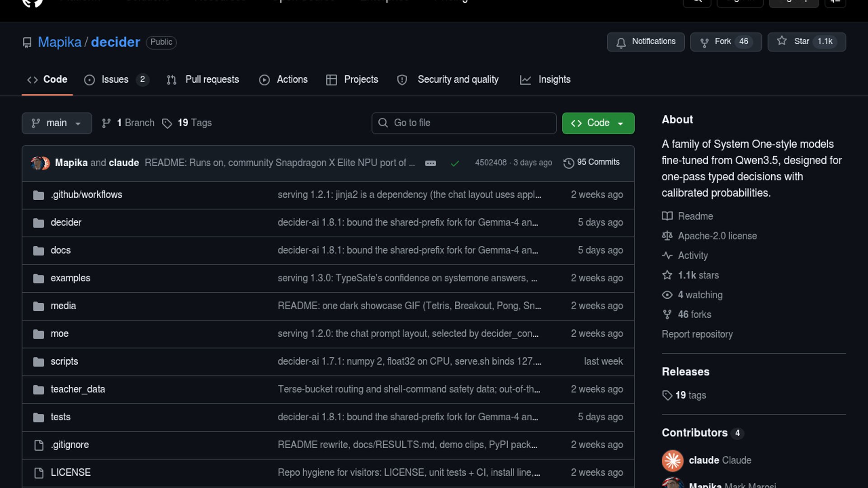
Task: Open the Mapika owner link
Action: (x=60, y=42)
